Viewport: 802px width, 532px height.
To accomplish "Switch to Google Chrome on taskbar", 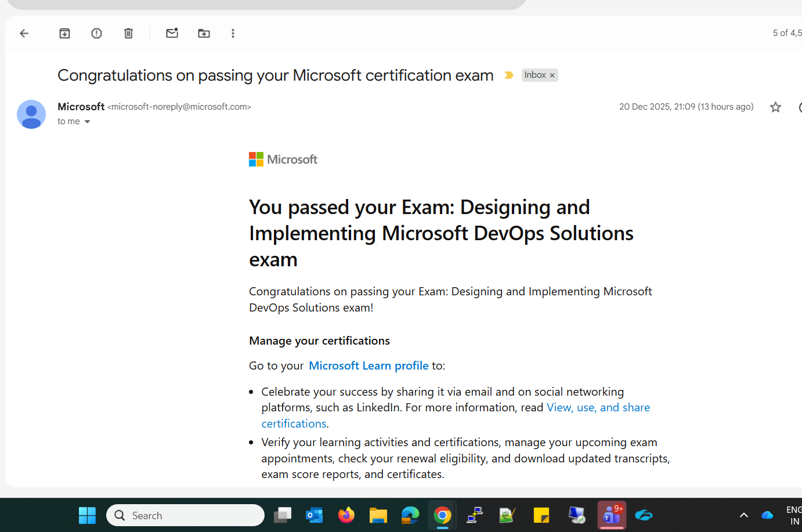I will [x=442, y=515].
